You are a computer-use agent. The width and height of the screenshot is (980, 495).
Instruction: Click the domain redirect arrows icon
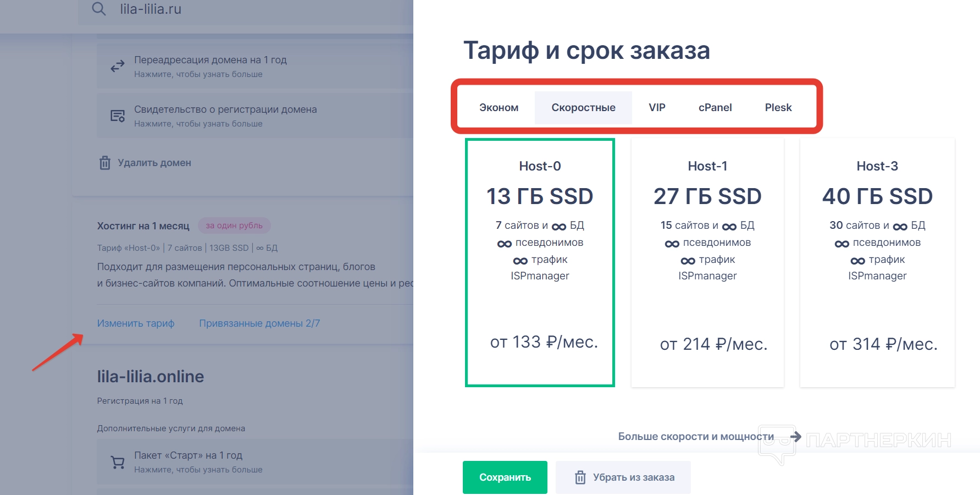[118, 67]
